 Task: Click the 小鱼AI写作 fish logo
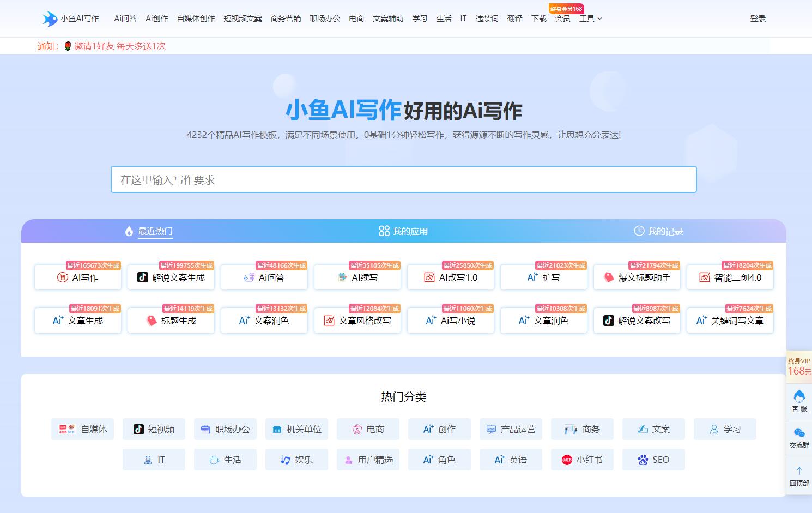pyautogui.click(x=50, y=19)
